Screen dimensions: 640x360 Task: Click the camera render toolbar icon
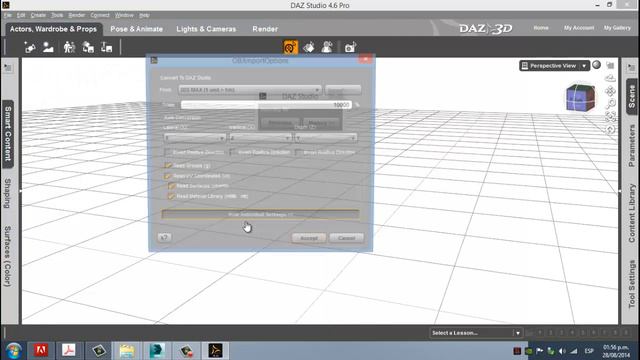point(350,47)
